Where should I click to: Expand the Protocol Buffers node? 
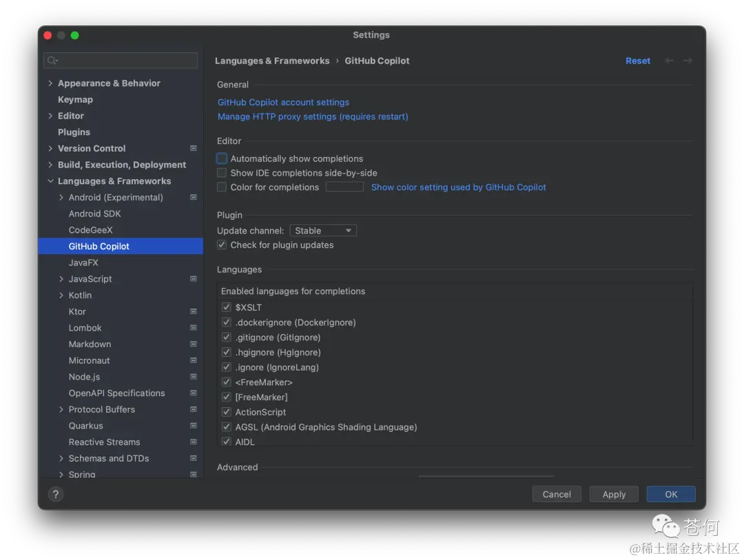tap(61, 410)
